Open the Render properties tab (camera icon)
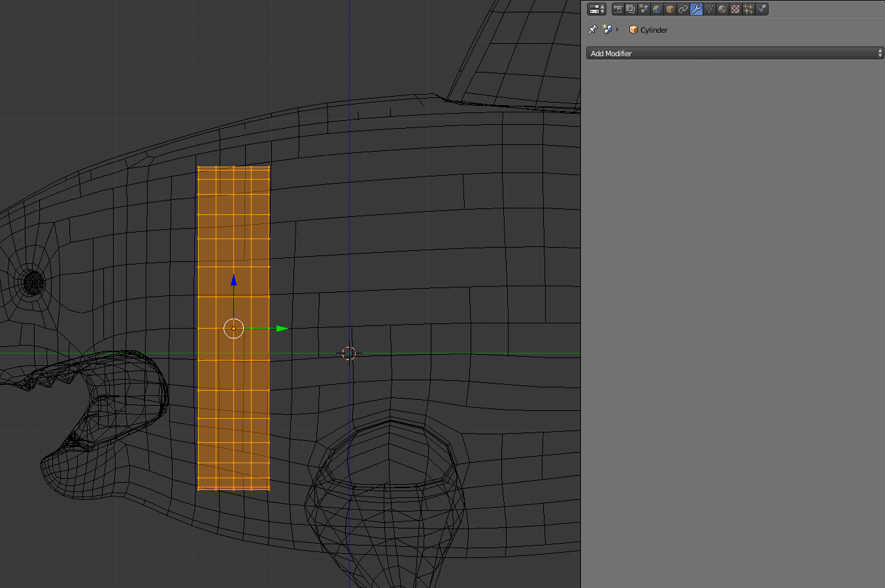This screenshot has height=588, width=885. click(x=618, y=9)
